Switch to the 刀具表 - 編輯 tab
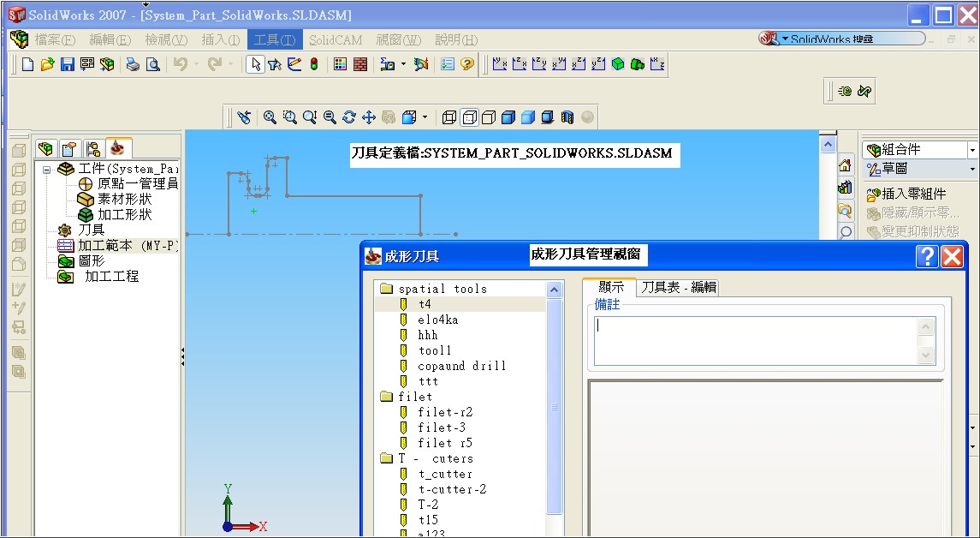Viewport: 980px width, 538px height. (679, 287)
